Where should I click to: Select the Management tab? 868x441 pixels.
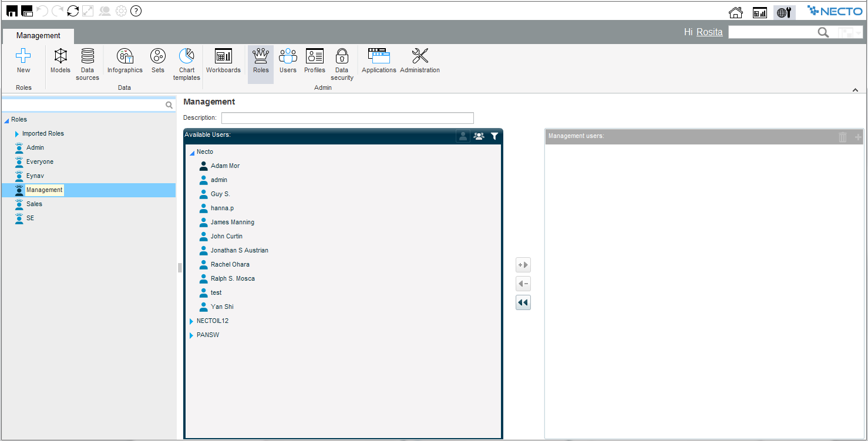(x=38, y=36)
